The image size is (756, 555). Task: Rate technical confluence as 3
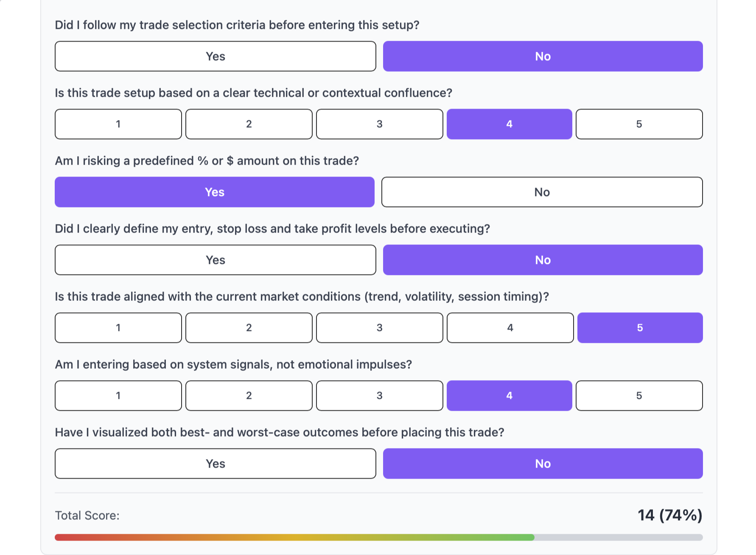tap(379, 124)
